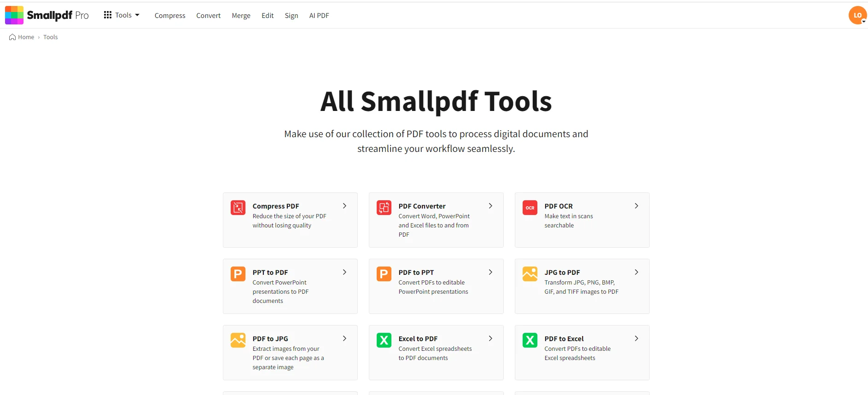This screenshot has height=395, width=868.
Task: Click 'Convert Excel spreadsheets to PDF documents' text
Action: click(435, 354)
